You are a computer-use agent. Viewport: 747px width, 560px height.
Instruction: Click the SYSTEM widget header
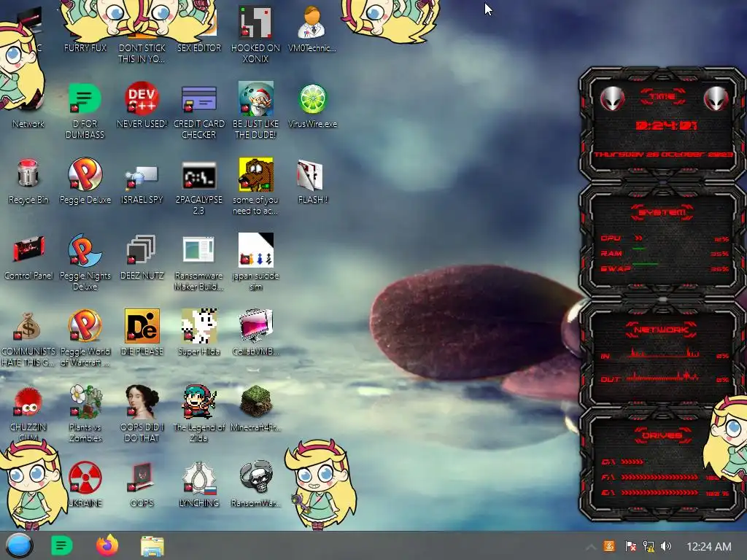point(662,212)
